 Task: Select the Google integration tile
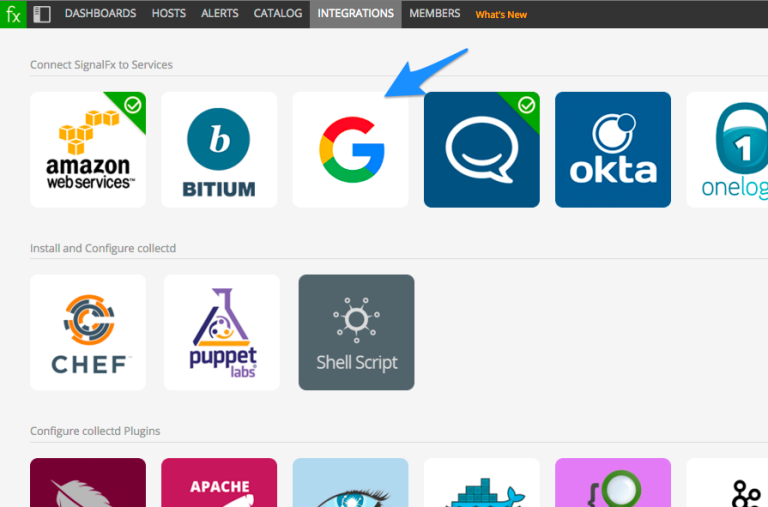click(x=350, y=149)
